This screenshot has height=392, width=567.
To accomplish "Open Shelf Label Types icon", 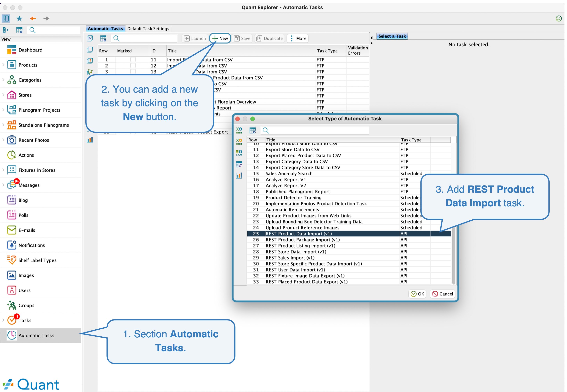I will [x=12, y=260].
